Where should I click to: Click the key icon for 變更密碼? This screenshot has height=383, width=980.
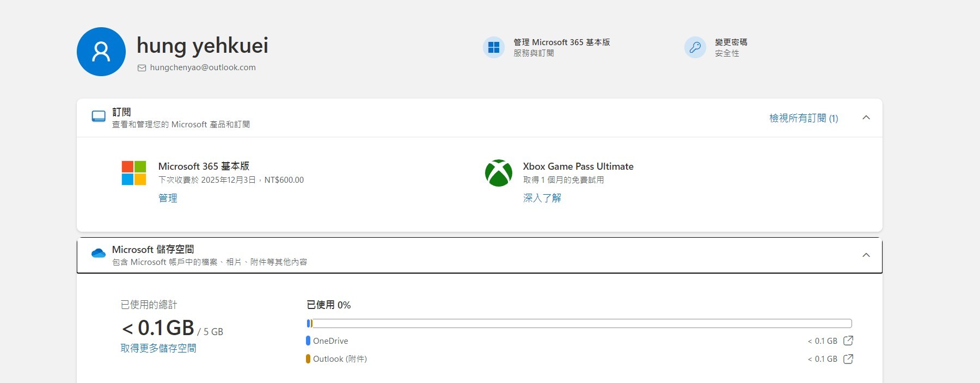pyautogui.click(x=695, y=47)
